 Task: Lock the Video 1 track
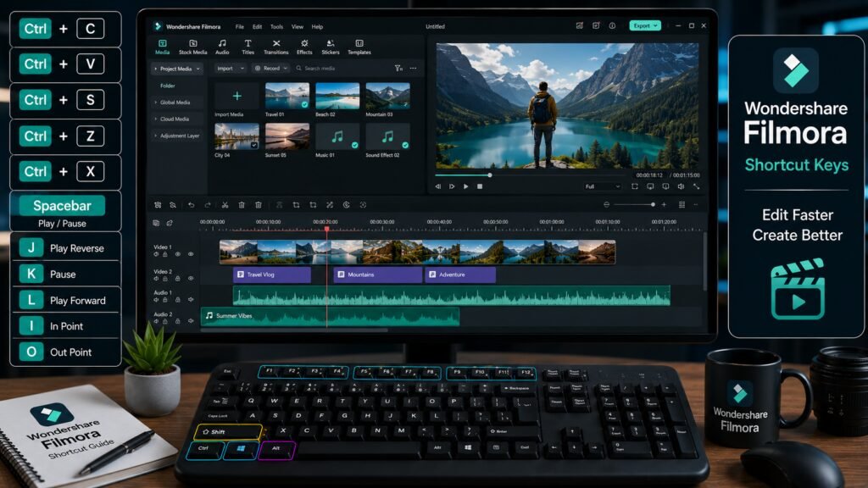[x=165, y=254]
